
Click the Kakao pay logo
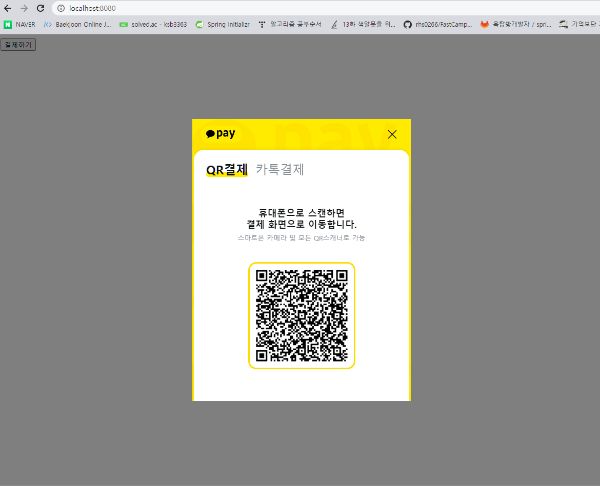pyautogui.click(x=220, y=134)
